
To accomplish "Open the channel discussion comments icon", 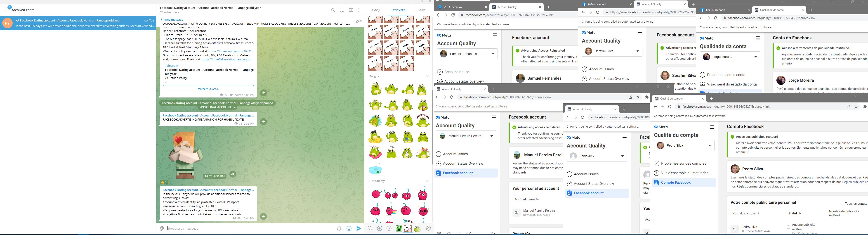I will pos(342,10).
